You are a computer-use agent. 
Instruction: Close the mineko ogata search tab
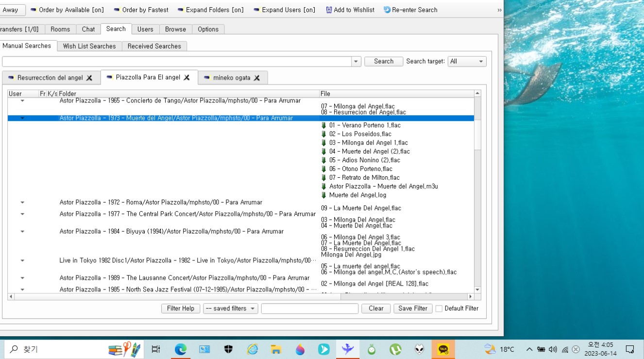[x=257, y=78]
